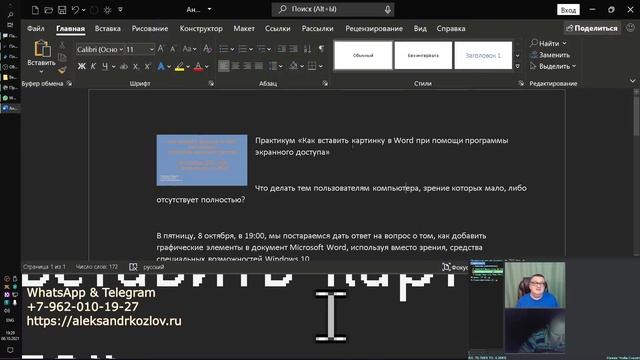Switch to the Макет tab

[244, 29]
